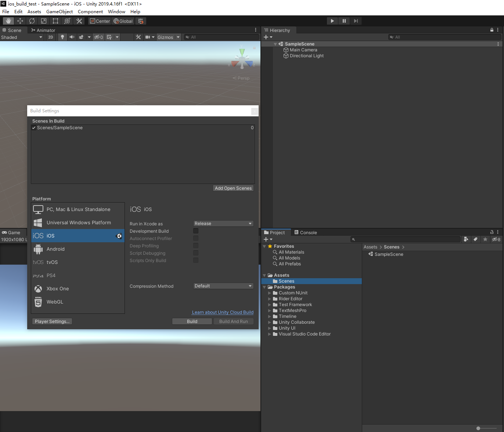The image size is (504, 432).
Task: Toggle scene audio speaker icon
Action: [x=72, y=37]
